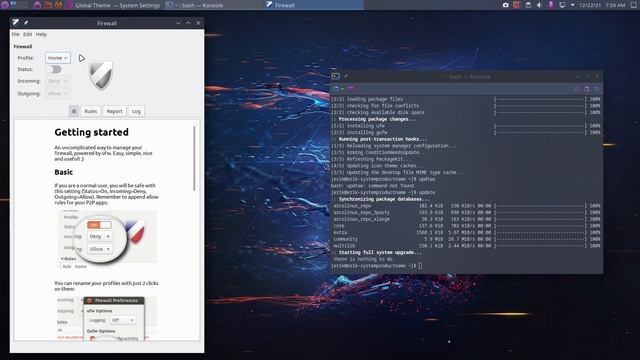Click the red tray icon next to the camera
640x360 pixels.
tap(517, 5)
